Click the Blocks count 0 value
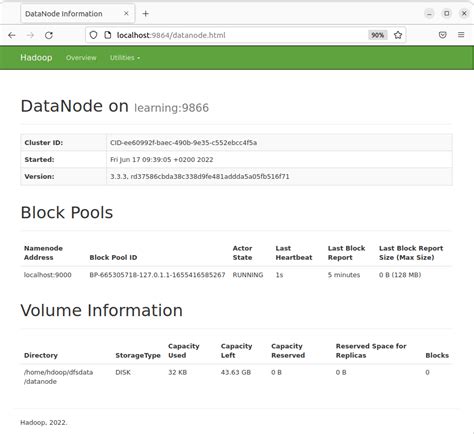 pyautogui.click(x=427, y=372)
